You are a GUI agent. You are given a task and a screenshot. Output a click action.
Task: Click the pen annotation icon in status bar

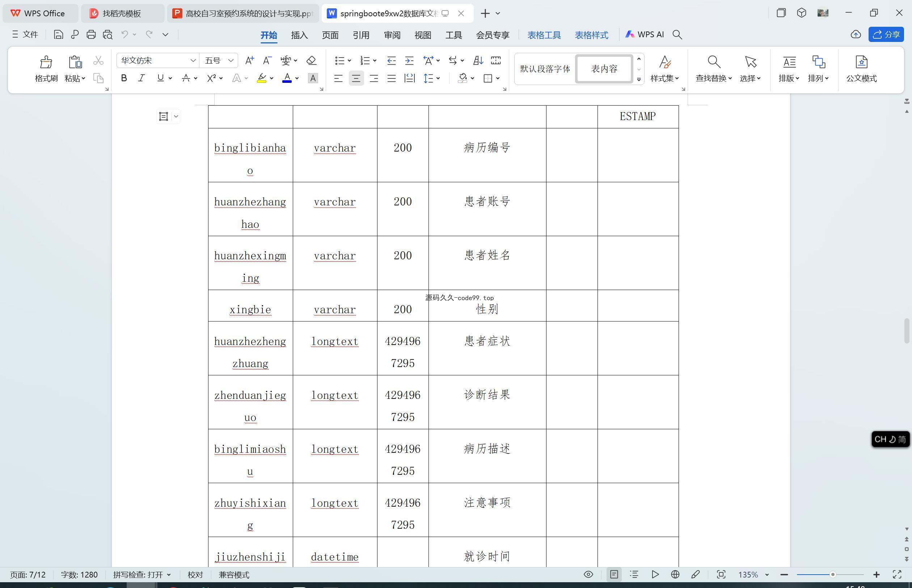695,574
